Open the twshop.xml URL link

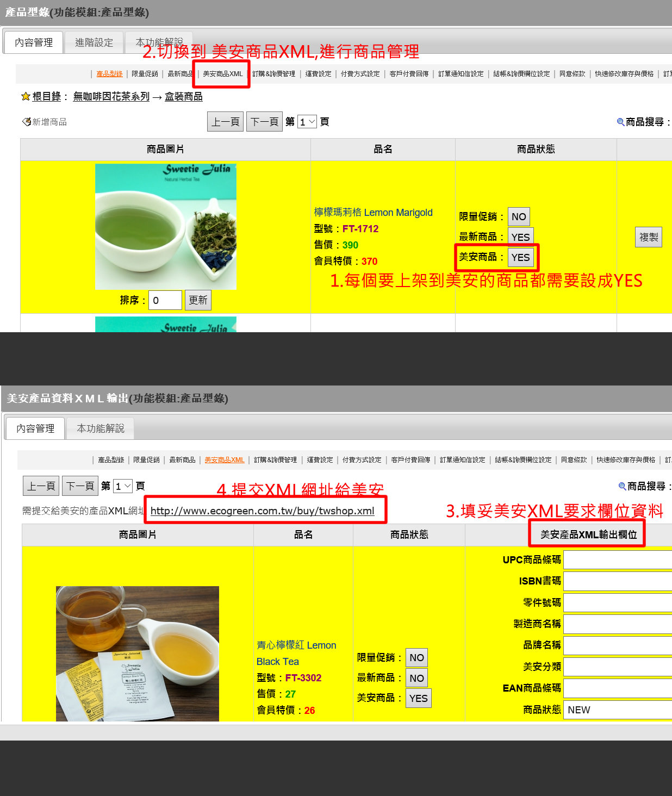tap(262, 511)
